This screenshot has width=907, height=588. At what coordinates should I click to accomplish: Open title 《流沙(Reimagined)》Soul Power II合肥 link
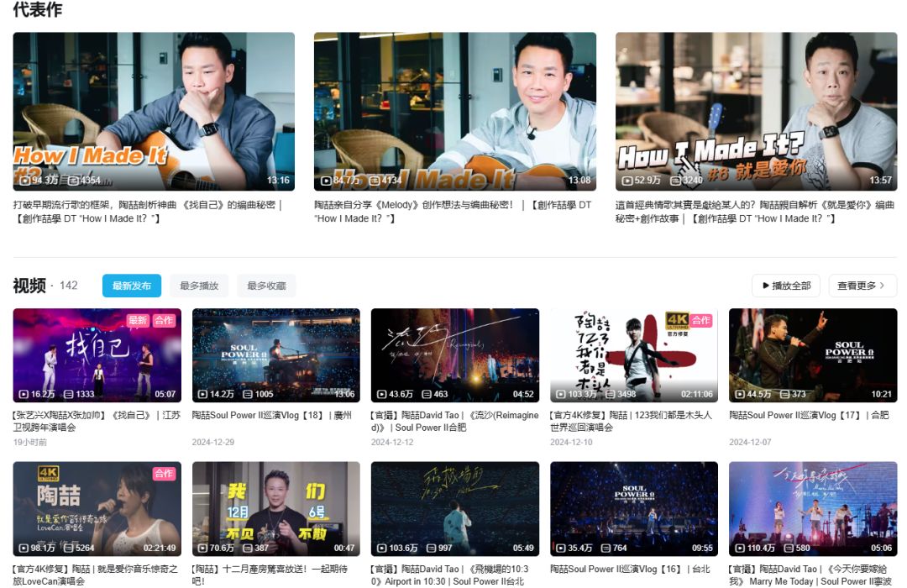(x=454, y=422)
